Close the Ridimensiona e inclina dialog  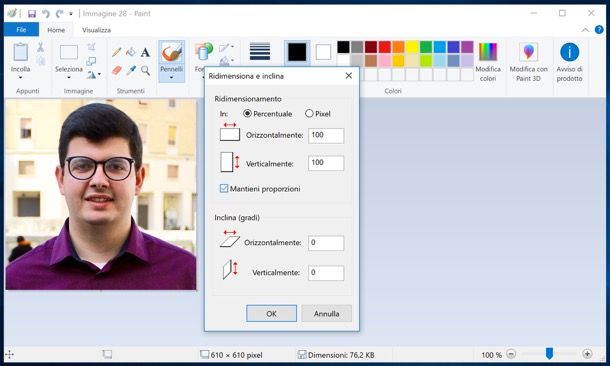point(349,75)
